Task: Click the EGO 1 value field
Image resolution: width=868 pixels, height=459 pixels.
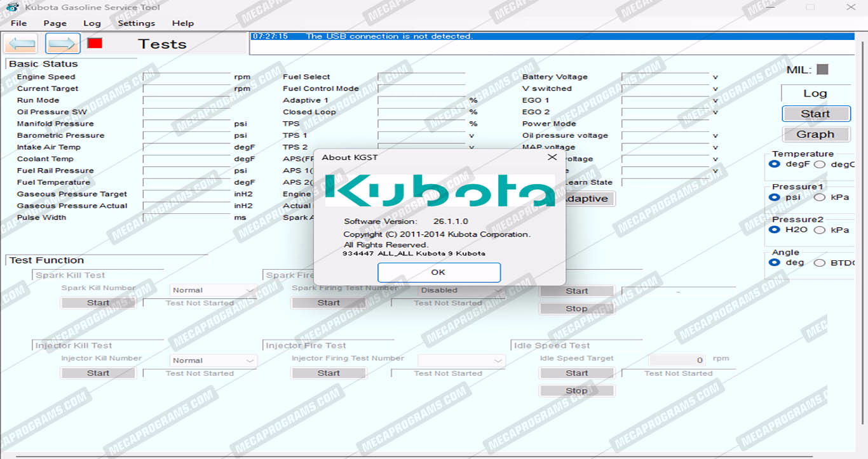Action: point(665,100)
